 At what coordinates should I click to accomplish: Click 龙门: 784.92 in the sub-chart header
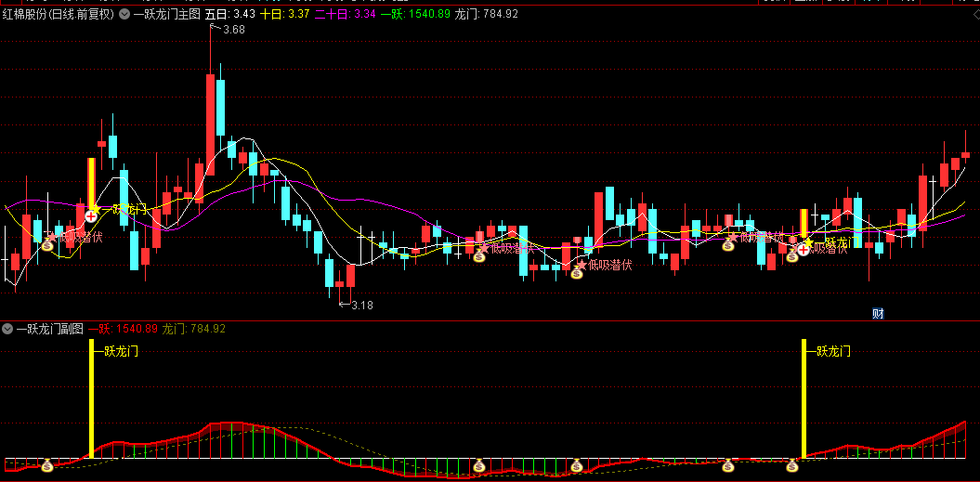tap(194, 328)
